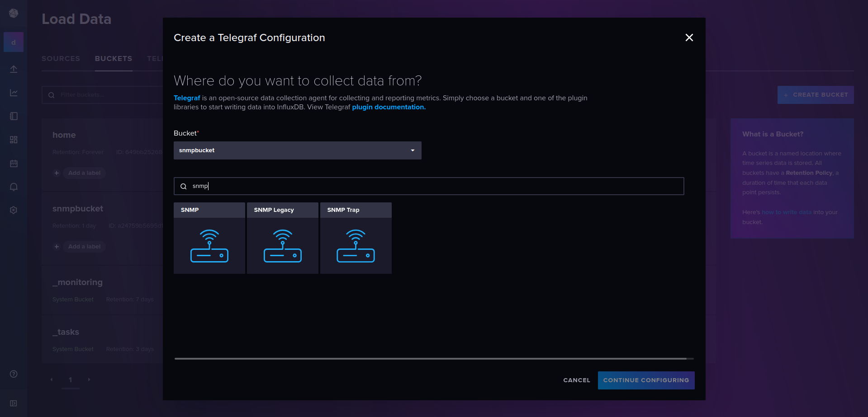Viewport: 868px width, 417px height.
Task: Select the SNMP Legacy plugin card
Action: (283, 238)
